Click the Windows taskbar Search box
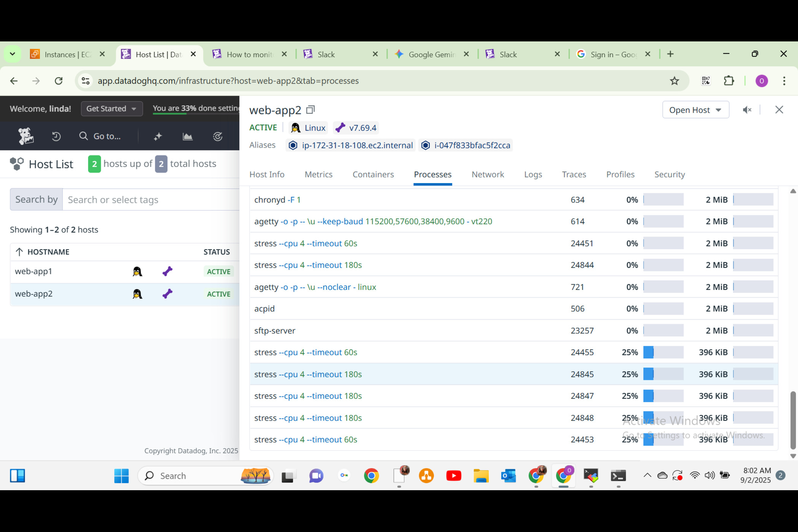Viewport: 798px width, 532px height. click(x=205, y=476)
